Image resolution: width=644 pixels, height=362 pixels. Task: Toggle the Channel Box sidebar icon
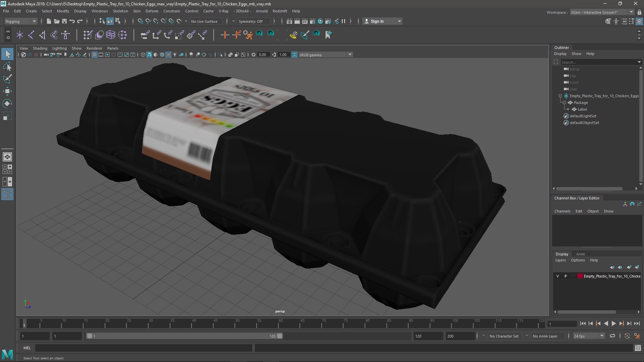pos(639,21)
